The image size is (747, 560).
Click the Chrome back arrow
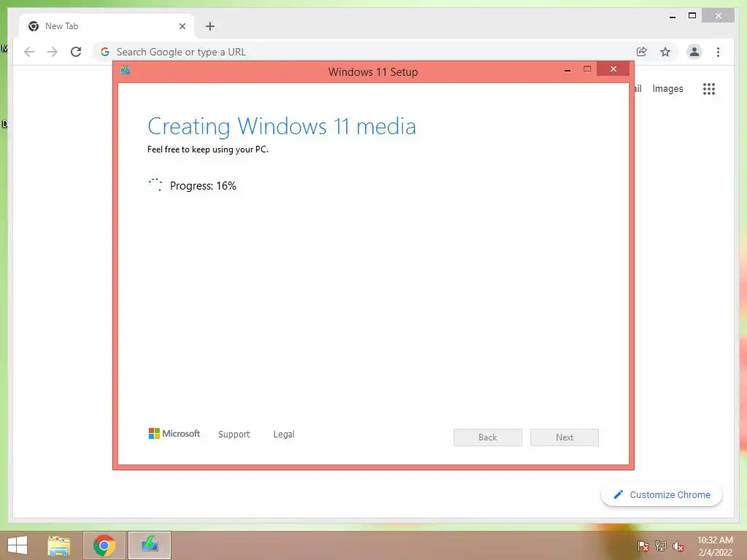(x=29, y=52)
